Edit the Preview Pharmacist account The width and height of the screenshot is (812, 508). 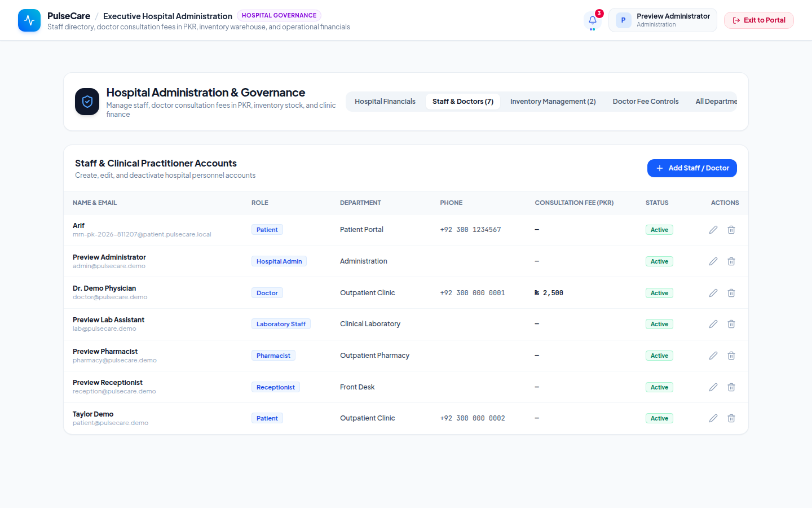[x=713, y=356]
